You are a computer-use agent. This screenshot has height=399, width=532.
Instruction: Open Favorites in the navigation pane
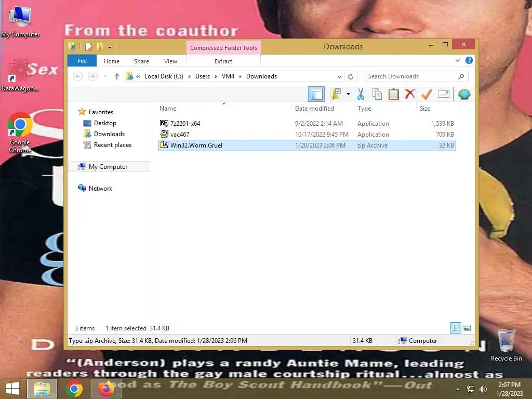coord(101,112)
